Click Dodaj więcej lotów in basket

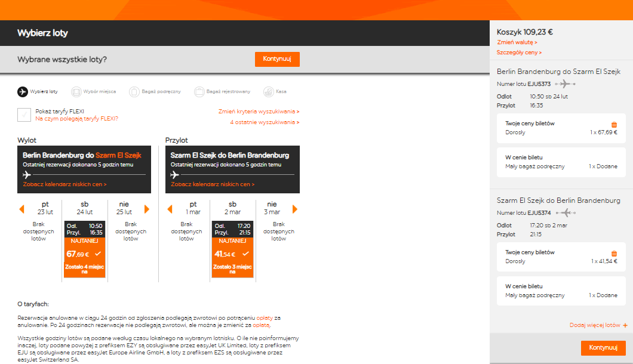click(599, 325)
